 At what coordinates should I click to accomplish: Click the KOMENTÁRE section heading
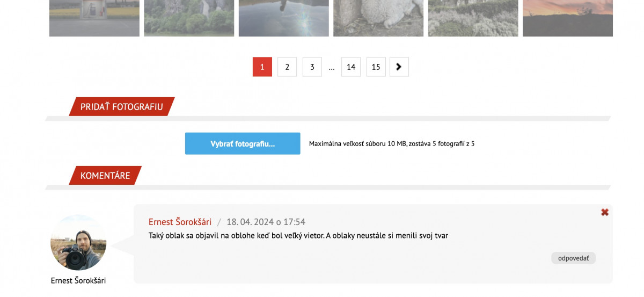tap(105, 176)
